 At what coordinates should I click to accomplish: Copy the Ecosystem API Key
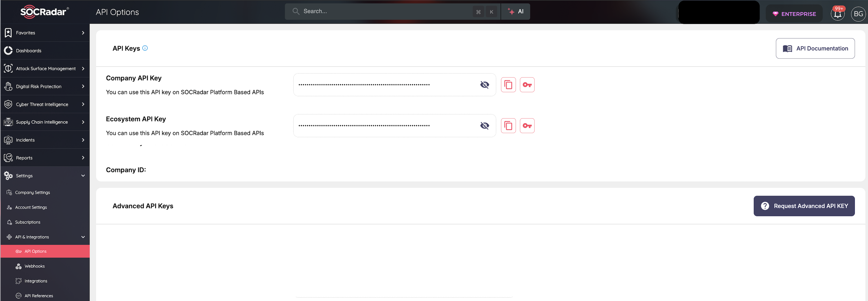coord(508,125)
